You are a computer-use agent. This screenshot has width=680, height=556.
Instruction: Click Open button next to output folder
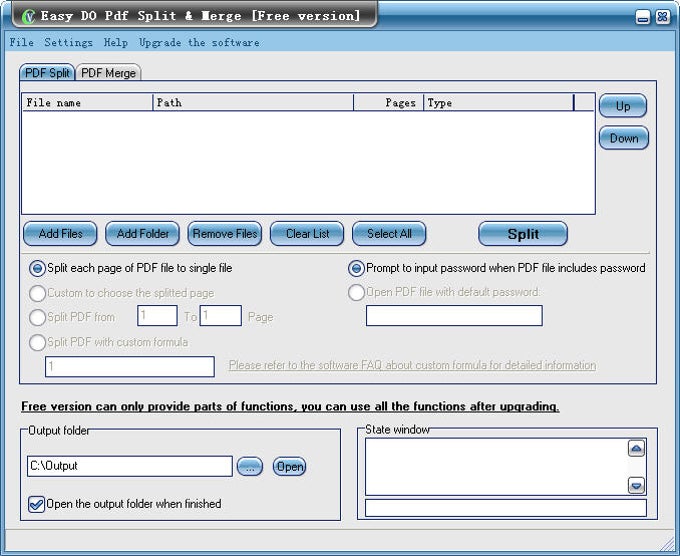click(x=289, y=467)
